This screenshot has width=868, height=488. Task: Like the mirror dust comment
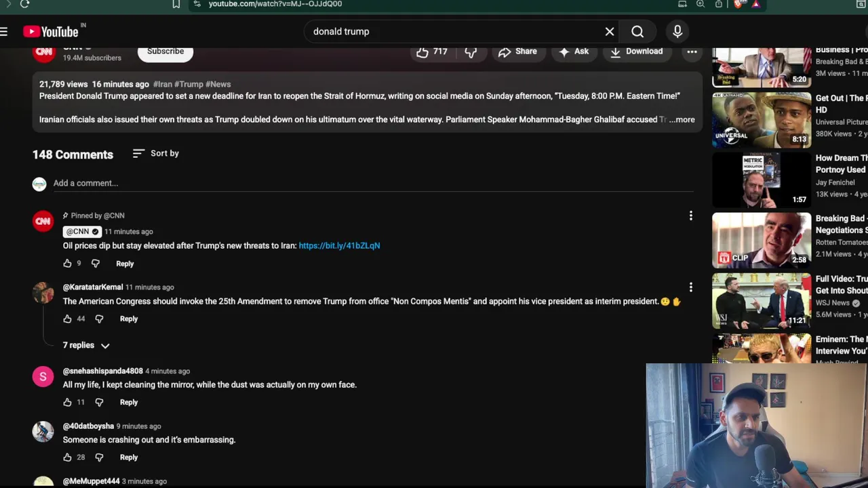[x=67, y=402]
